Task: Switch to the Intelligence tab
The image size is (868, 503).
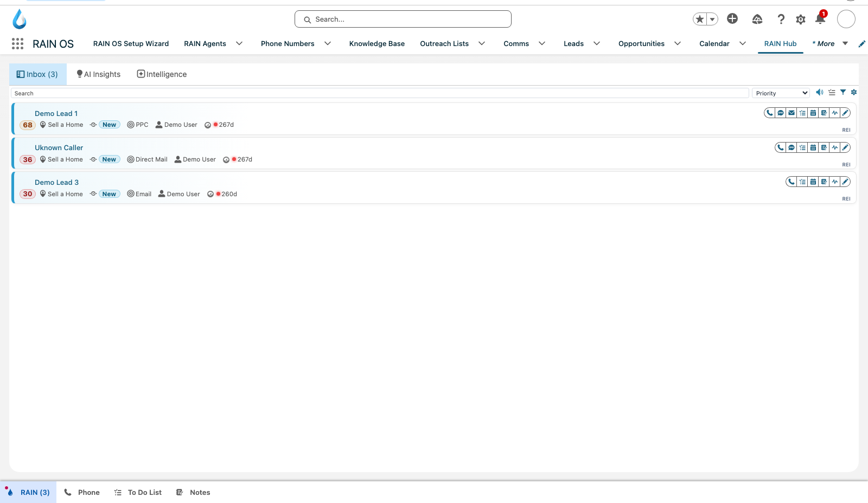Action: [162, 74]
